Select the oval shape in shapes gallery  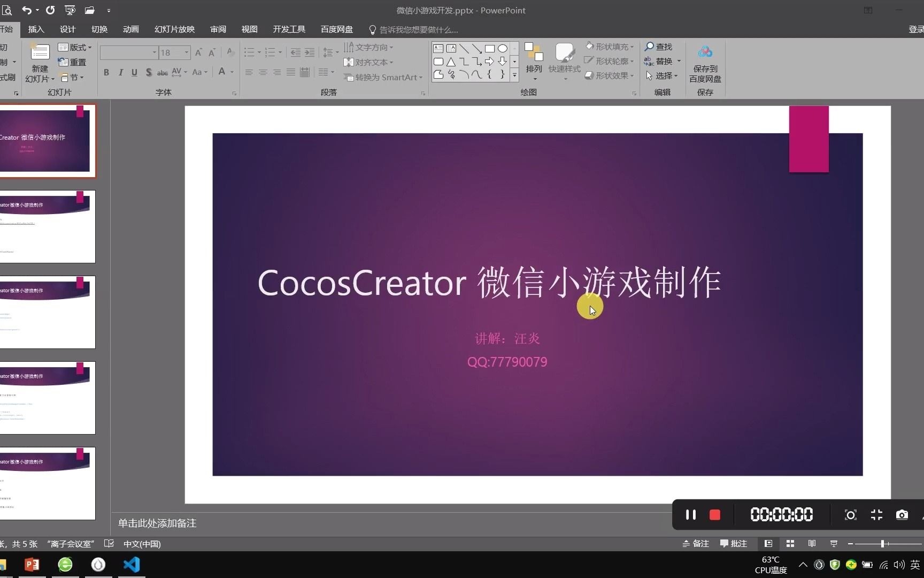pyautogui.click(x=503, y=49)
